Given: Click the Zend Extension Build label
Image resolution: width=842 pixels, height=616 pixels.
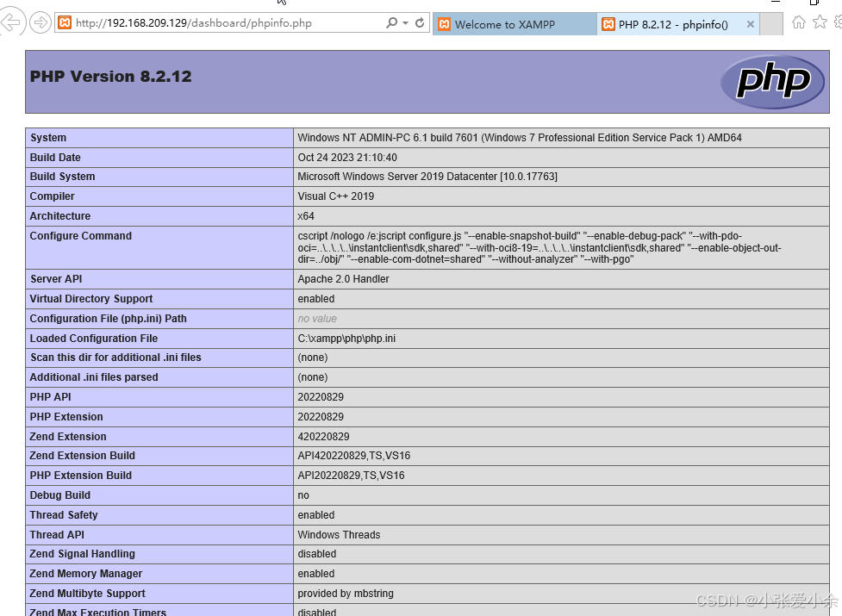Looking at the screenshot, I should tap(83, 455).
